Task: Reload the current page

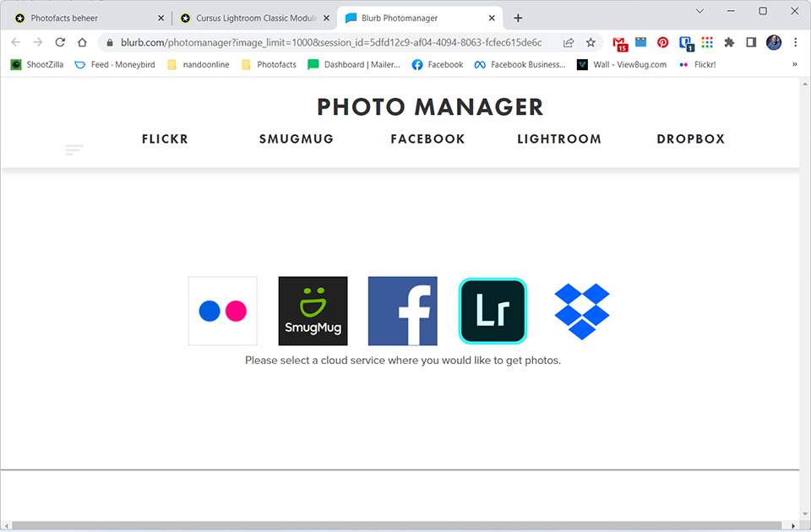Action: click(x=60, y=42)
